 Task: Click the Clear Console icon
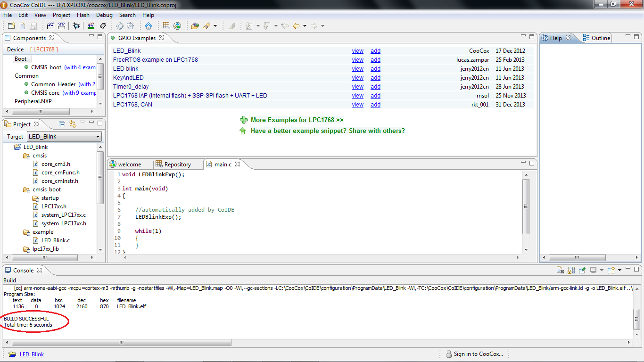click(560, 270)
